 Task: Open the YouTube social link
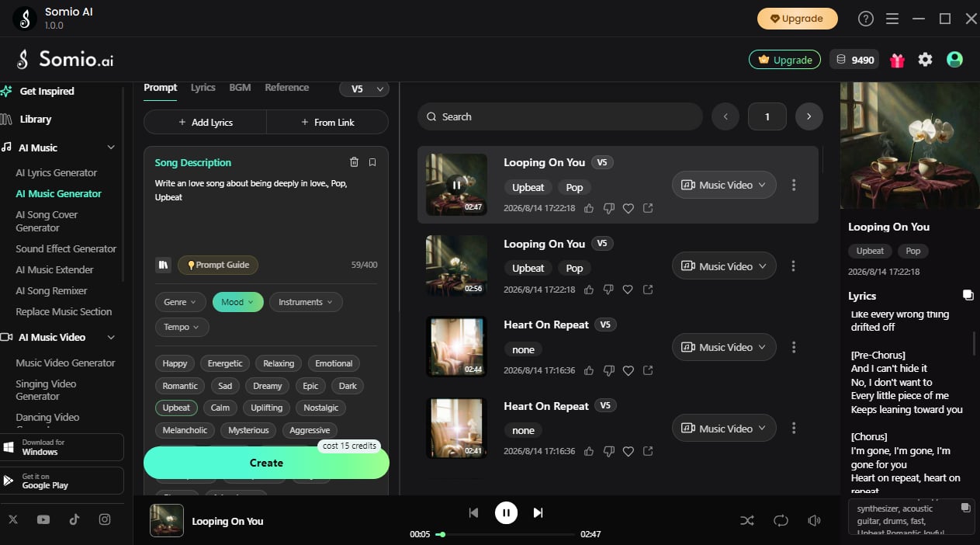click(43, 519)
